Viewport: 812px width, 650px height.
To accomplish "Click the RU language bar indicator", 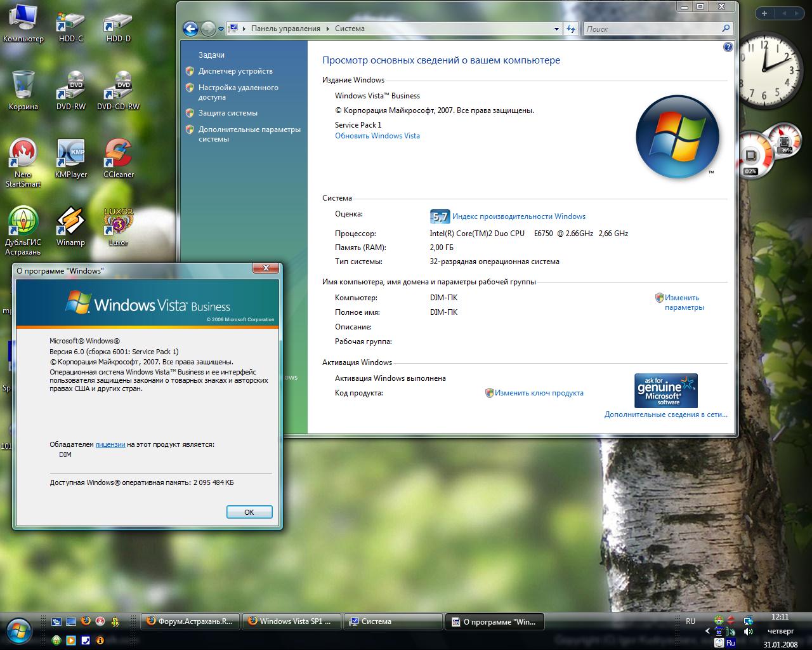I will tap(690, 621).
